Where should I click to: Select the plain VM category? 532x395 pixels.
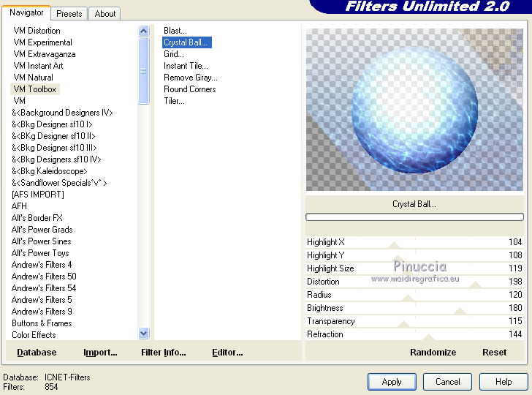point(19,101)
